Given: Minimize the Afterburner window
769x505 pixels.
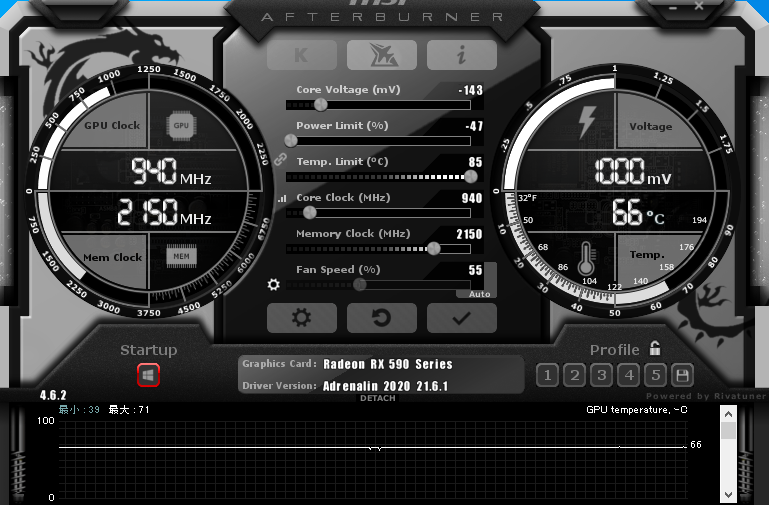Looking at the screenshot, I should (672, 8).
